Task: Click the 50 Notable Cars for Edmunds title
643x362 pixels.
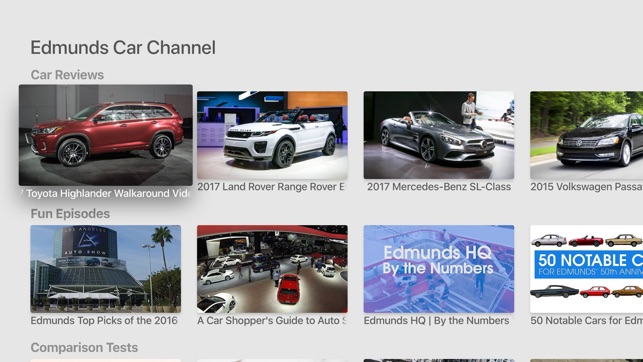Action: click(x=586, y=321)
